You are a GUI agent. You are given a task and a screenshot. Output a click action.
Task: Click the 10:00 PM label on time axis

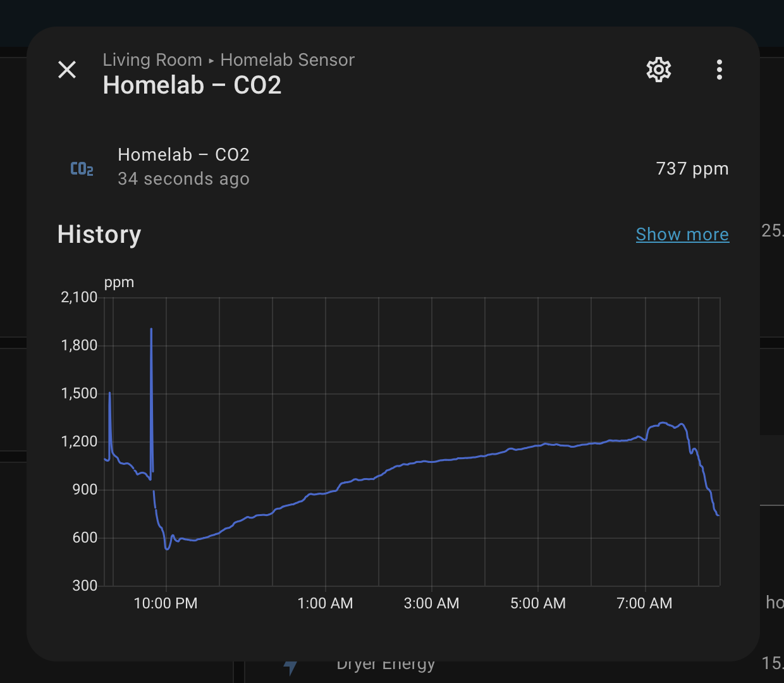[166, 603]
